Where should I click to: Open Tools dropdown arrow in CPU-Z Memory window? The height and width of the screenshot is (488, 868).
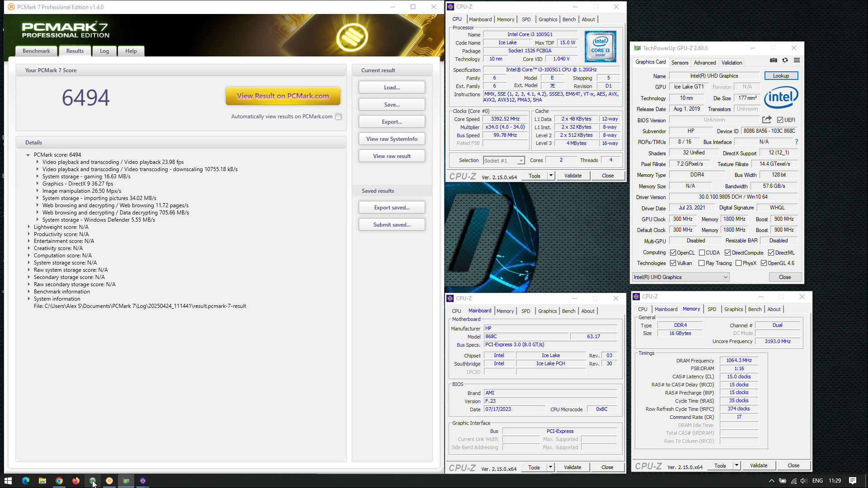pyautogui.click(x=736, y=465)
